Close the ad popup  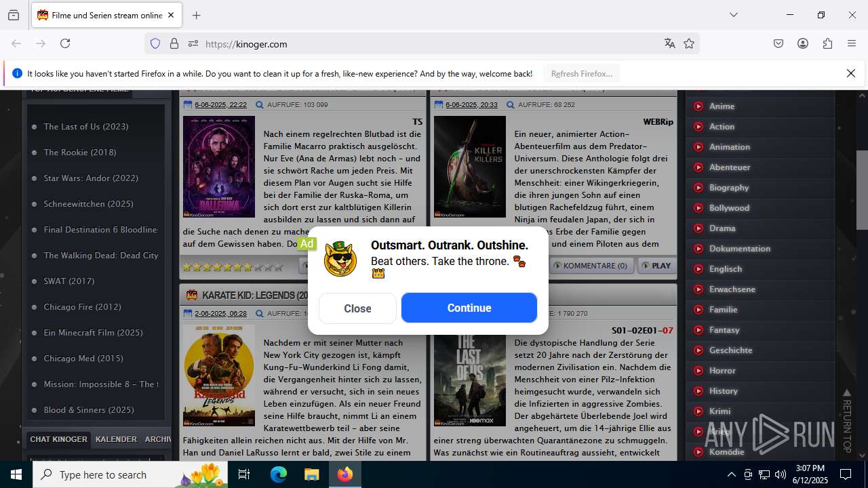point(357,308)
